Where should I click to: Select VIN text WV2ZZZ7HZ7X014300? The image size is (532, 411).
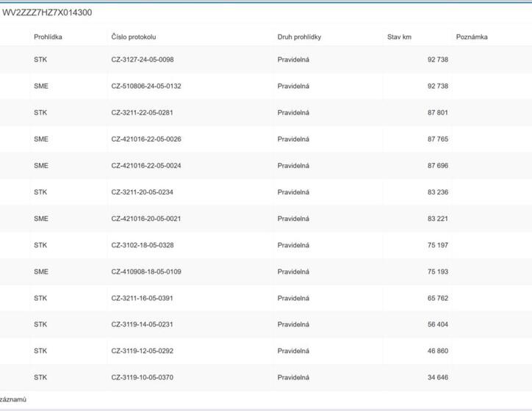coord(47,12)
